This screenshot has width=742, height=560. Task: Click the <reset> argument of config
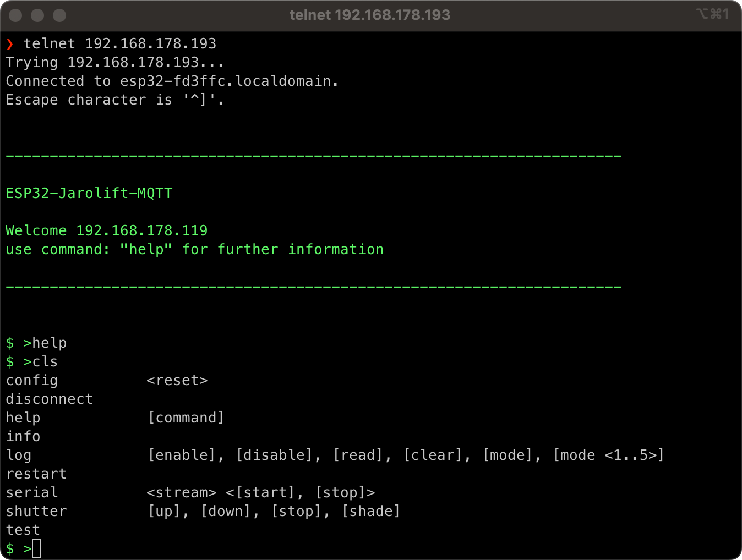click(177, 380)
